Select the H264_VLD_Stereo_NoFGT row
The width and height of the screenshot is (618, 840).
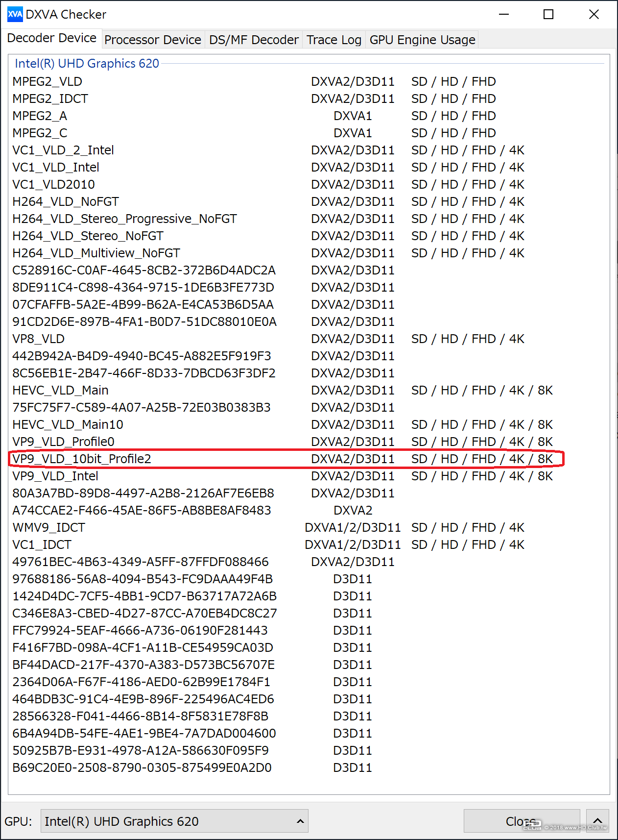pyautogui.click(x=309, y=236)
